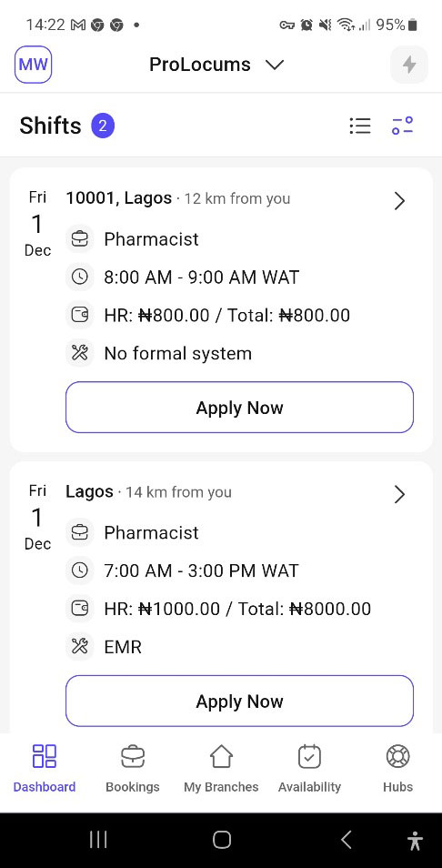442x868 pixels.
Task: Apply Now for the 8:00 AM shift
Action: [x=239, y=408]
